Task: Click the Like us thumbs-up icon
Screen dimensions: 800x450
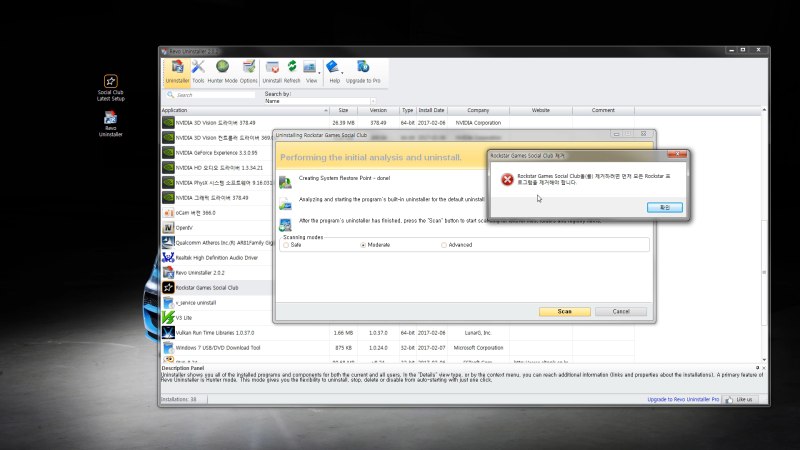Action: 729,399
